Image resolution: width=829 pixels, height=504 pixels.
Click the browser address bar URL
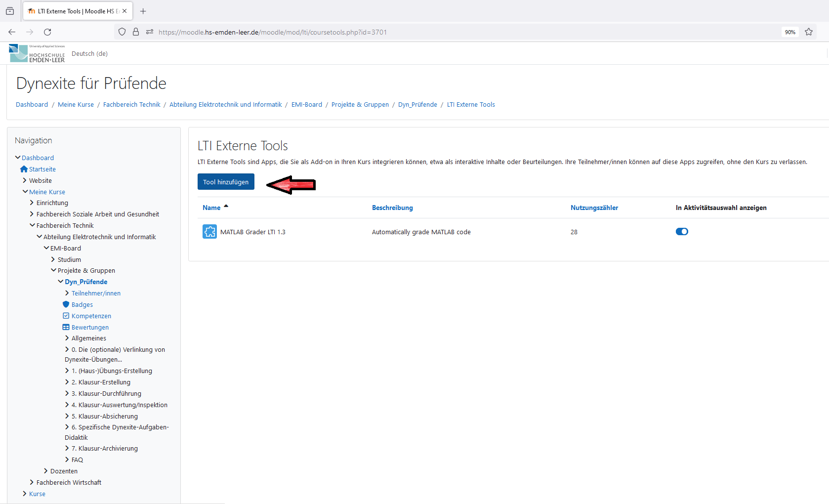coord(273,32)
